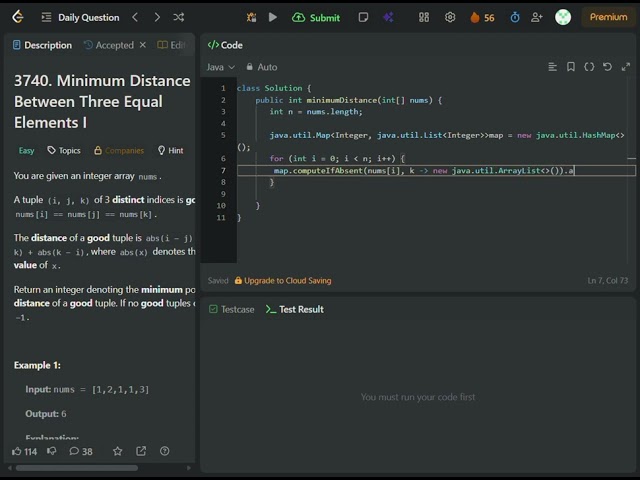The width and height of the screenshot is (640, 480).
Task: Click Upgrade to Cloud Saving link
Action: click(283, 280)
